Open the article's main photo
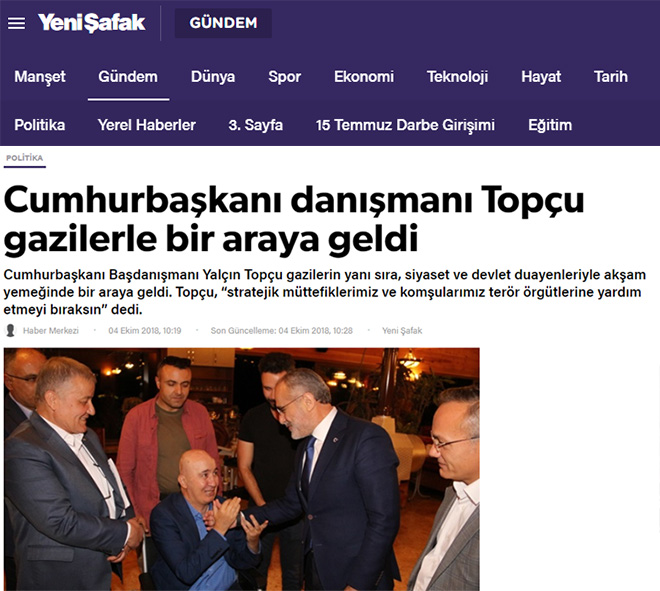660x591 pixels. click(x=242, y=469)
